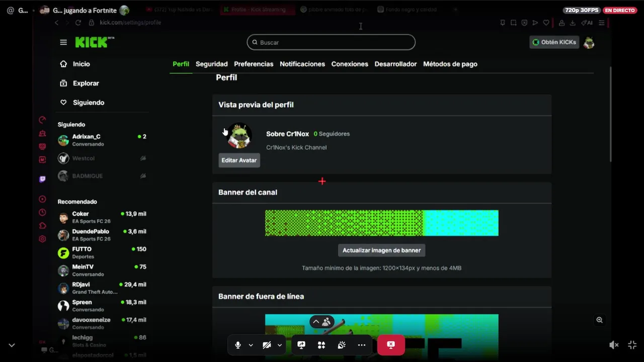Open the M mail icon in browser sidebar
644x362 pixels.
click(x=42, y=159)
